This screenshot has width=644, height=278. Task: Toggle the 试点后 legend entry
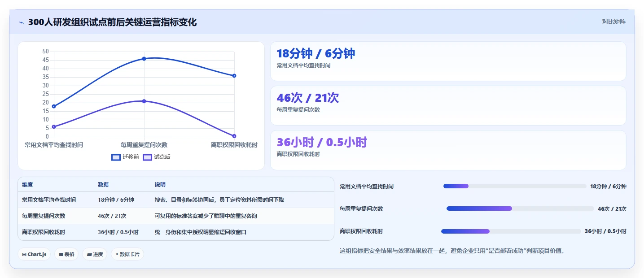tap(157, 157)
